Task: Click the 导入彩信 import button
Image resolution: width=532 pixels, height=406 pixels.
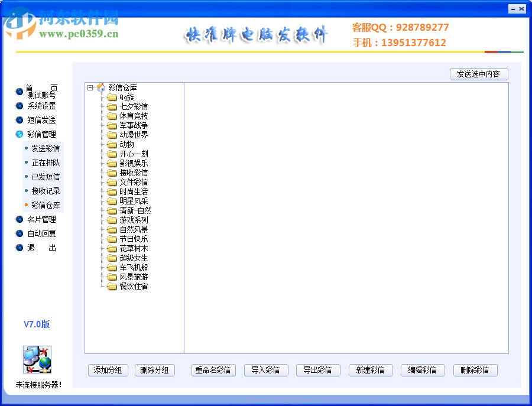Action: coord(266,370)
